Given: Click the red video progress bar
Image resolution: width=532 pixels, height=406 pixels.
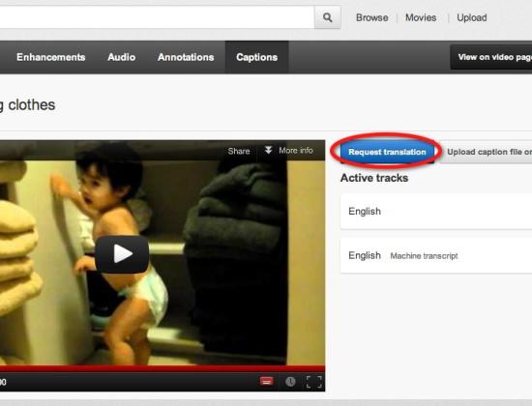Looking at the screenshot, I should [x=163, y=368].
